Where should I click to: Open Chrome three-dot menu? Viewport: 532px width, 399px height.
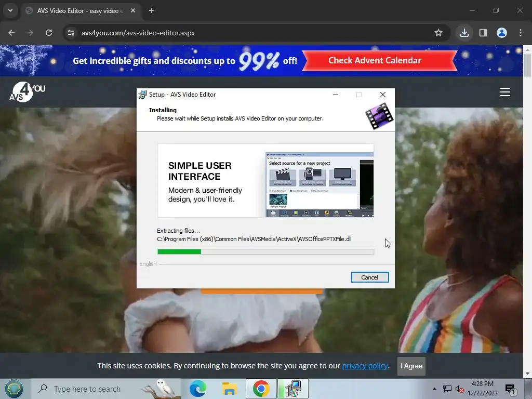point(521,33)
